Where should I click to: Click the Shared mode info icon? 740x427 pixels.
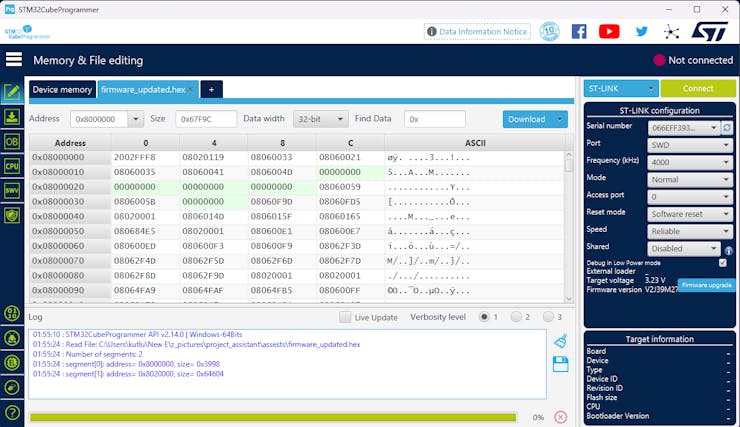729,250
